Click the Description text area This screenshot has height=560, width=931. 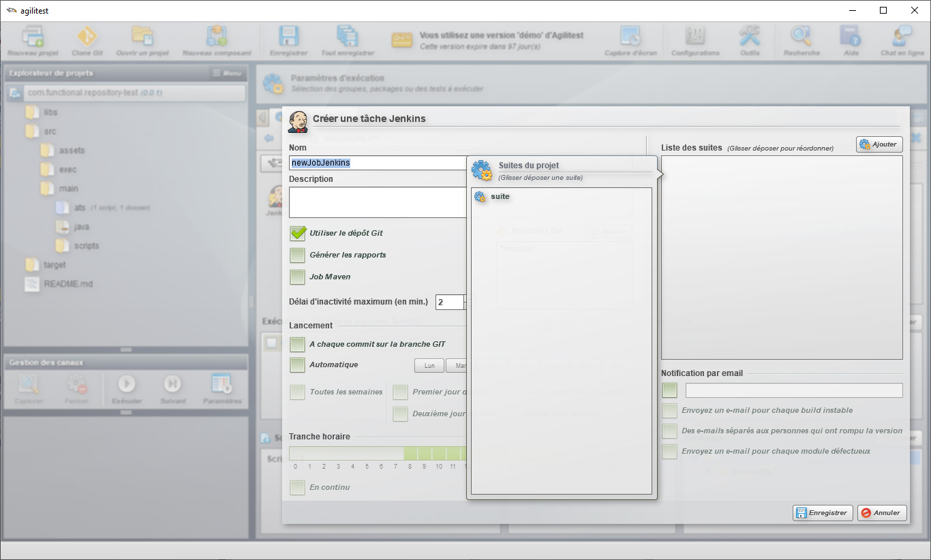[x=378, y=202]
